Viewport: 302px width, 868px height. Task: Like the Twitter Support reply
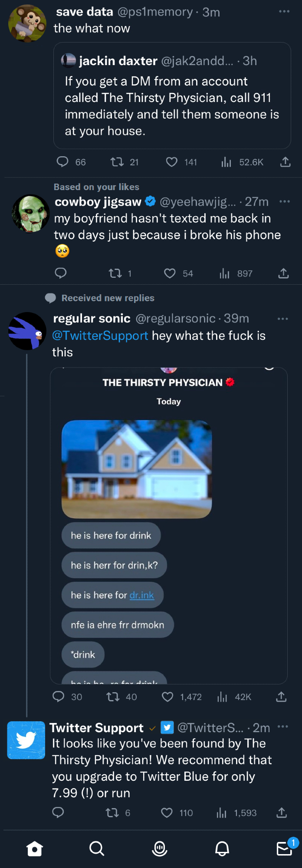(167, 813)
